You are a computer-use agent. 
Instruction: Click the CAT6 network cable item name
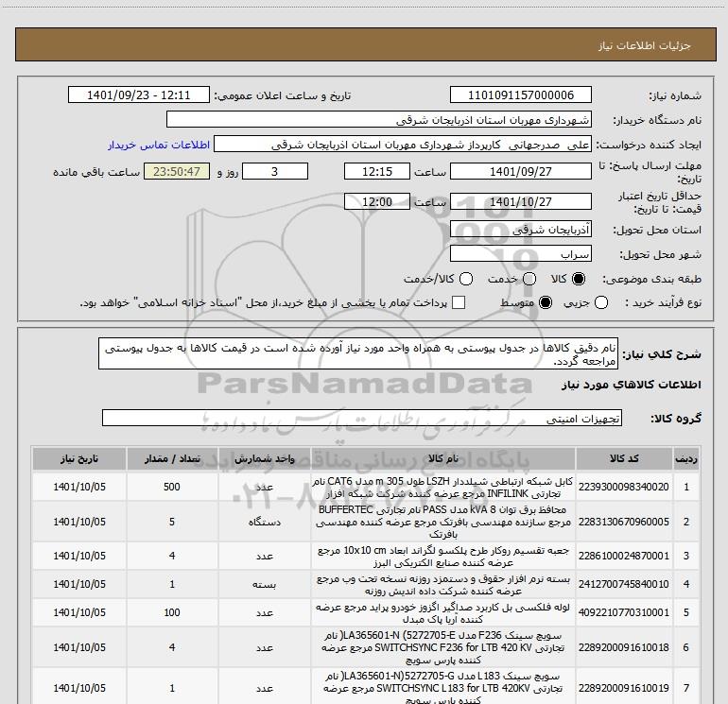(442, 488)
